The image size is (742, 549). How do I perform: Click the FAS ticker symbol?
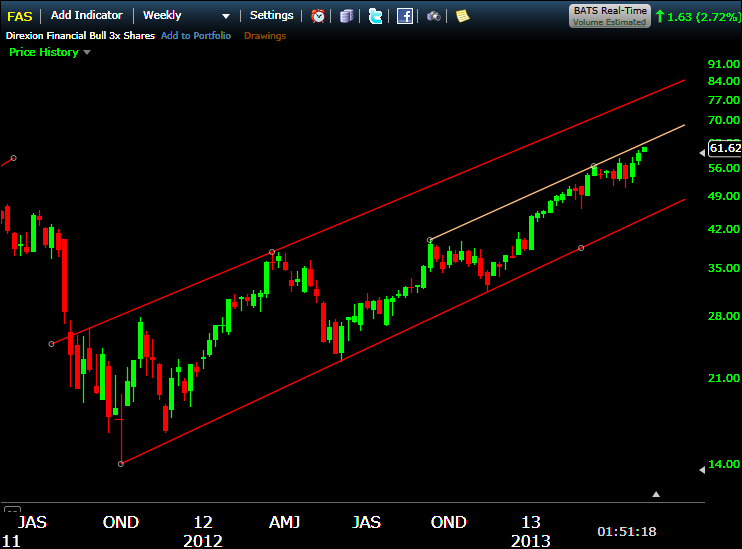[19, 17]
